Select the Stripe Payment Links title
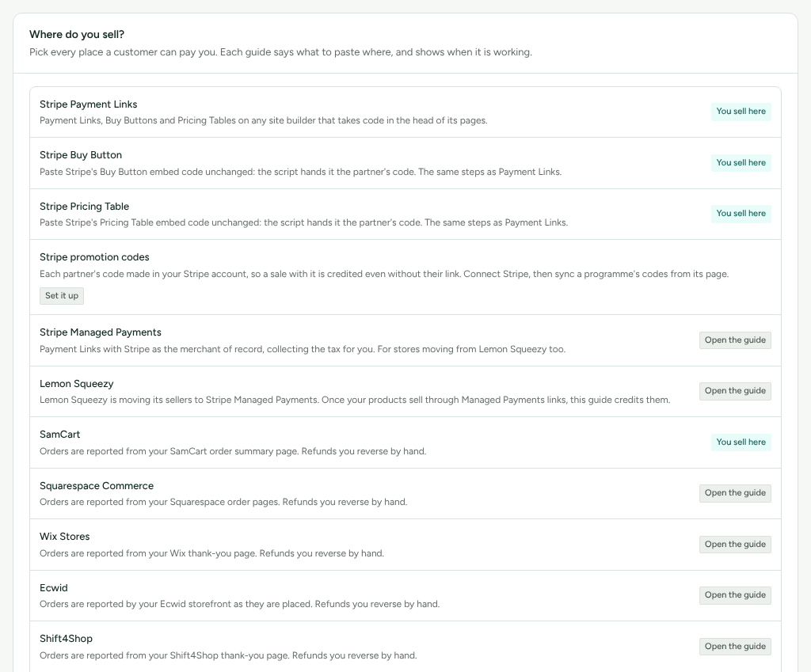 89,104
